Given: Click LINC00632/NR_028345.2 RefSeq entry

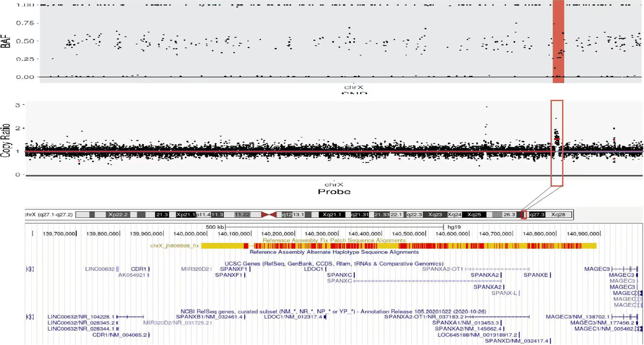Looking at the screenshot, I should [x=81, y=323].
